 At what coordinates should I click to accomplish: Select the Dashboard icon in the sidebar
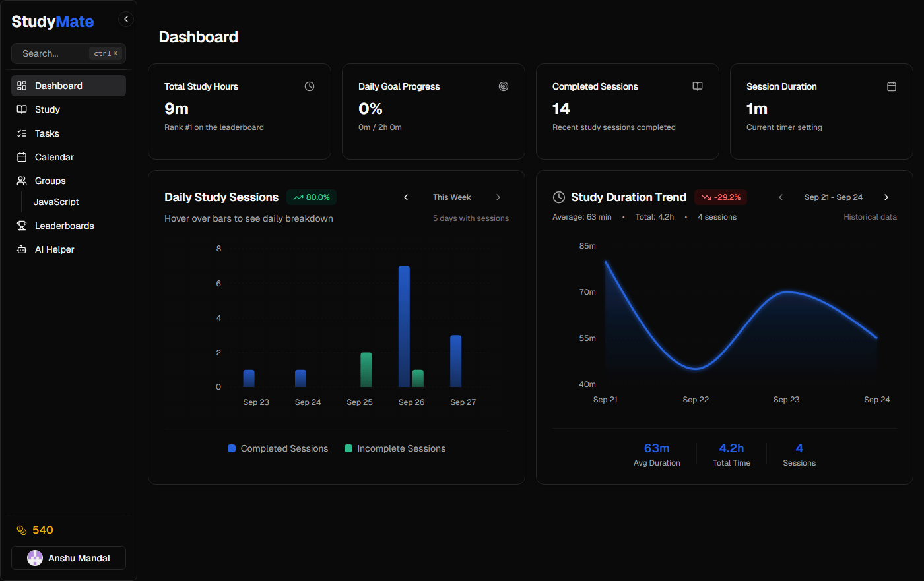pyautogui.click(x=20, y=86)
